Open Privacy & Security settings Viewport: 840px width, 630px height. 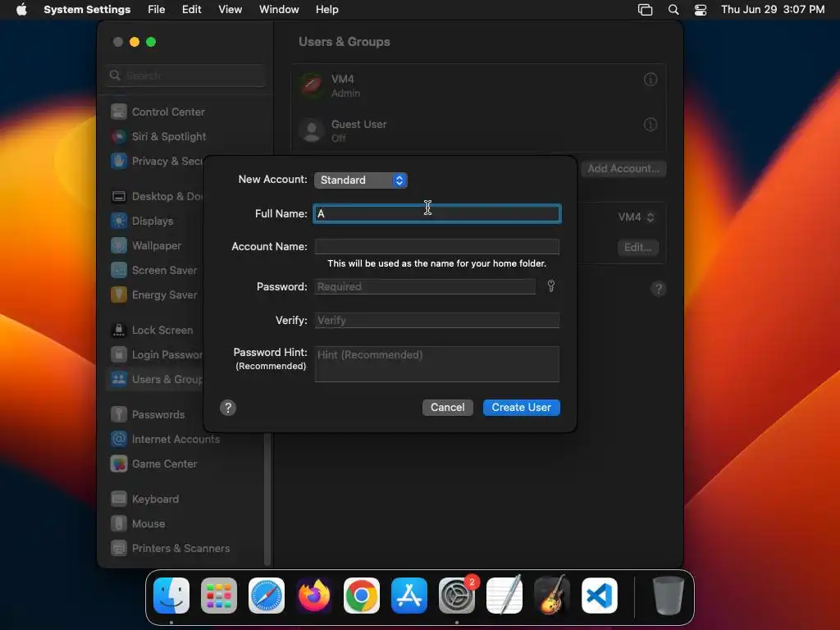[155, 162]
